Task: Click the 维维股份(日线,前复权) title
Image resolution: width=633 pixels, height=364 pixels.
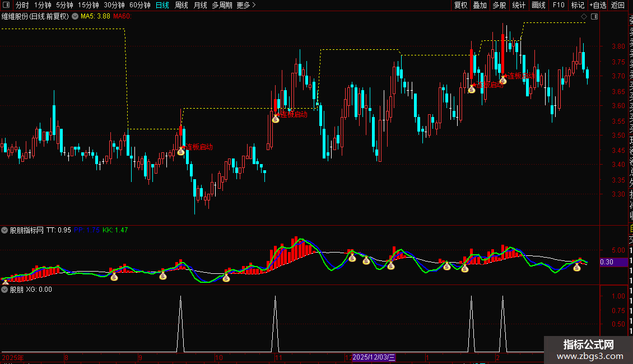Action: pos(35,16)
